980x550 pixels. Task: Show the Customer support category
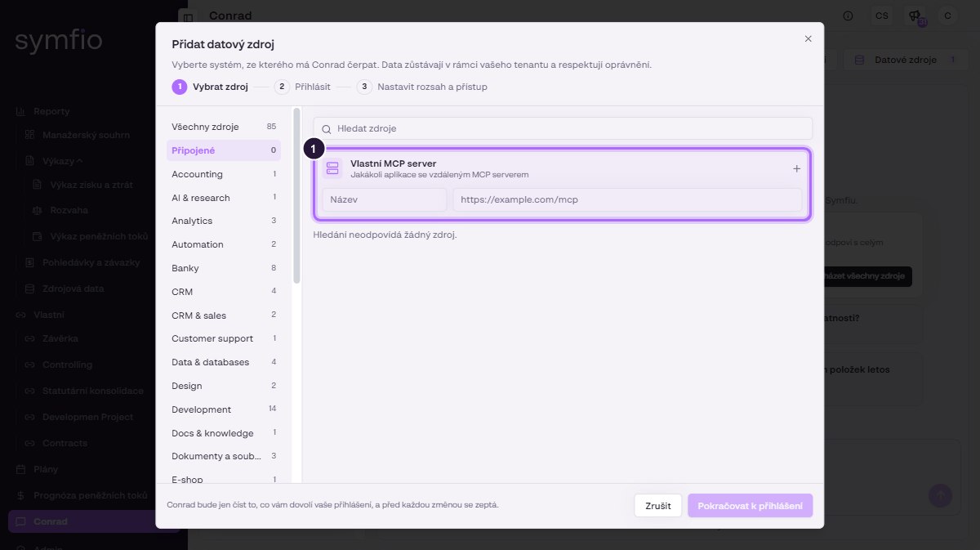[224, 338]
